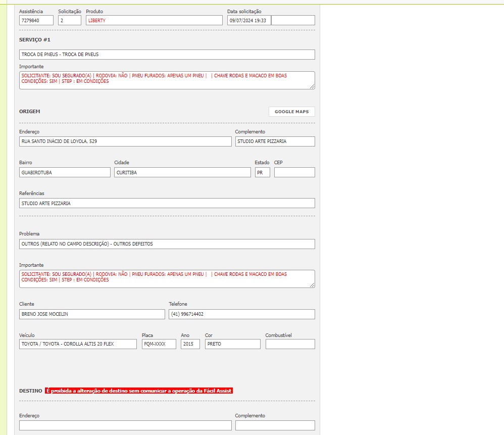The image size is (504, 435).
Task: Click the Bairro field GUABIROTUBA
Action: [x=65, y=172]
